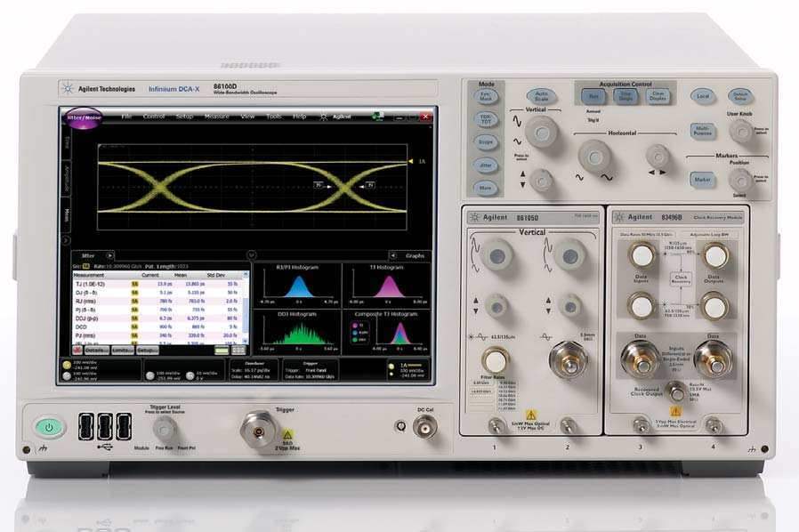Click the Details button under results table
Viewport: 799px width, 532px height.
point(97,350)
